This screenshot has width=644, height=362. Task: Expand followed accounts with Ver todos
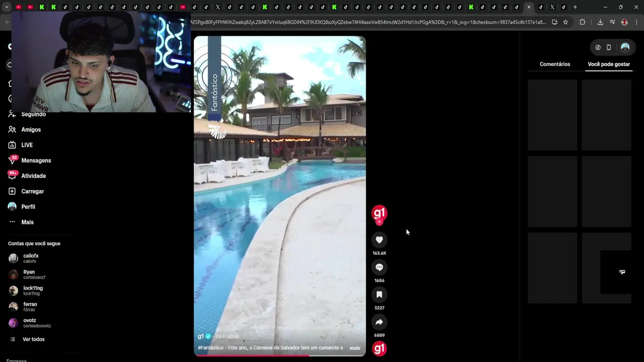[x=33, y=339]
